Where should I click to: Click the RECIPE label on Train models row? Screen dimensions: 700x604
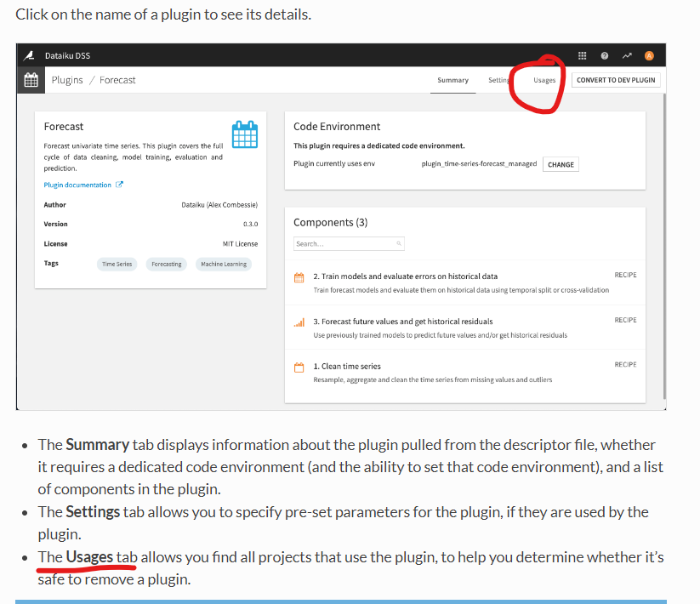[625, 275]
